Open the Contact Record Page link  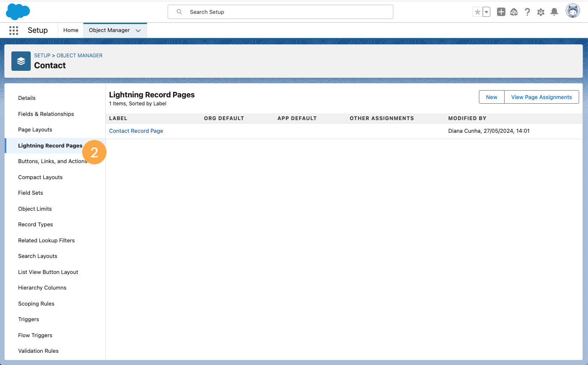[136, 131]
